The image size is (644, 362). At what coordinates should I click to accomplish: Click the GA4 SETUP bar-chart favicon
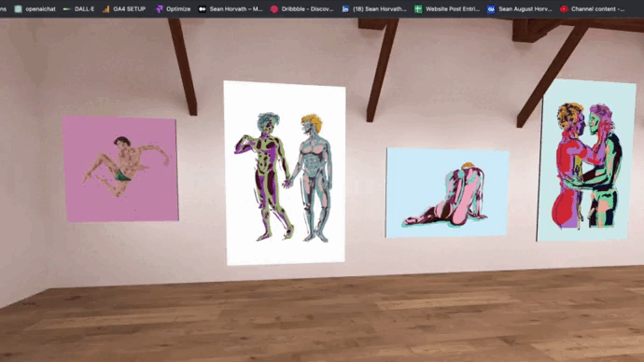pyautogui.click(x=106, y=9)
